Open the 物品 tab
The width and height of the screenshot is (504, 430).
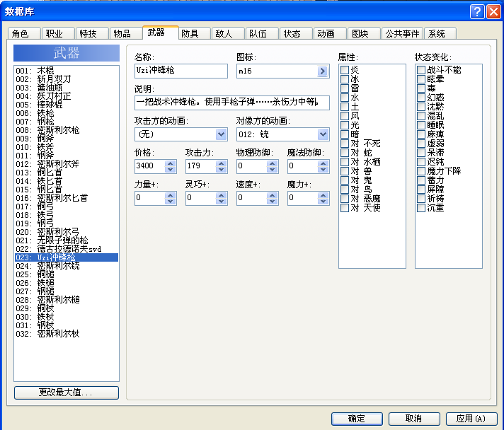(x=126, y=33)
